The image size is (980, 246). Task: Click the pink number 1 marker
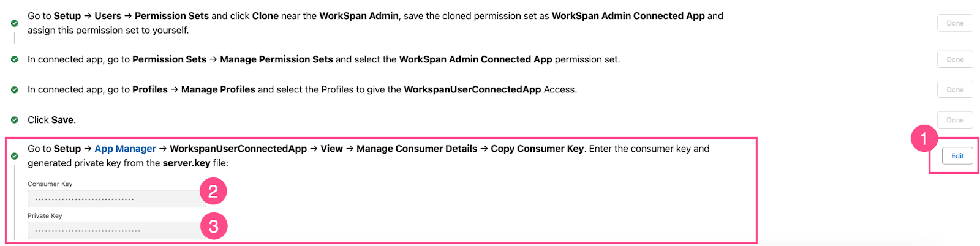click(924, 139)
